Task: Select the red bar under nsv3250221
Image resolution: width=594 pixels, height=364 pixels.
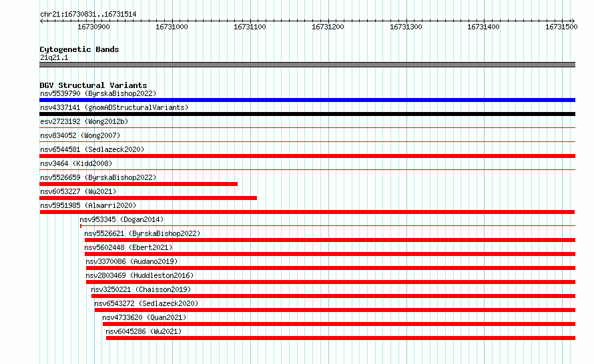Action: (x=333, y=296)
